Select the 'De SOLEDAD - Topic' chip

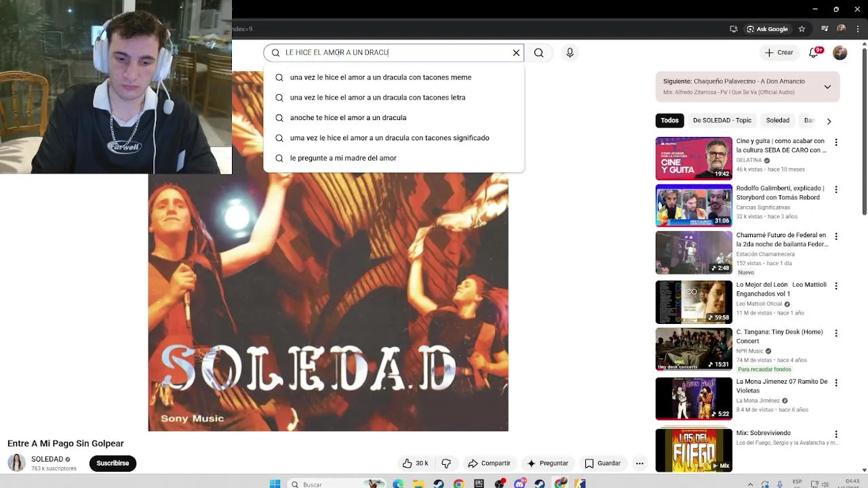(722, 121)
